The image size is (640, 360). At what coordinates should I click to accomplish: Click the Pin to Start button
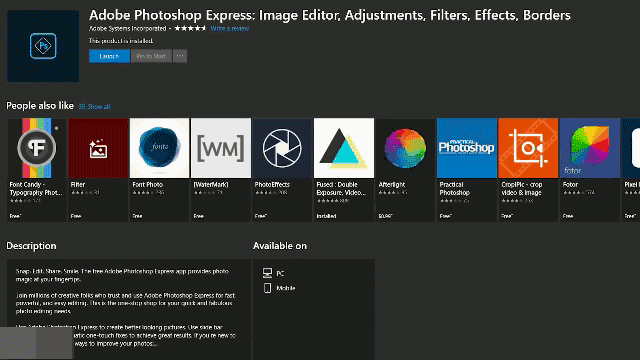[151, 56]
